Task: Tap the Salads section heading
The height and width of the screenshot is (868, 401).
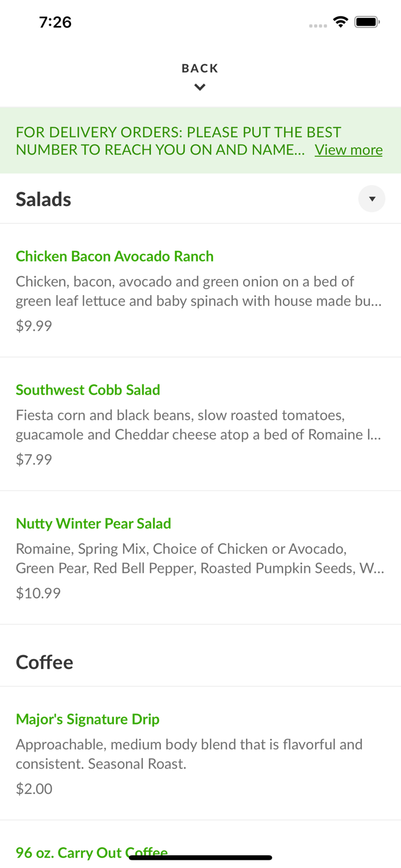Action: [x=43, y=199]
